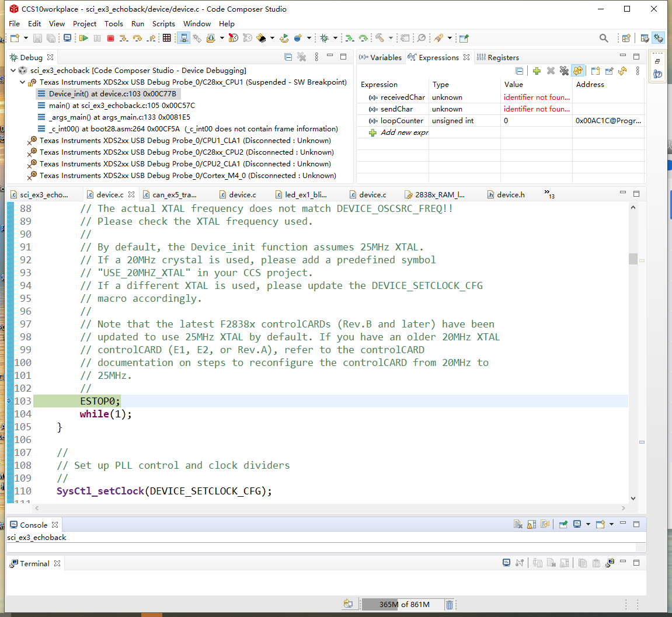The height and width of the screenshot is (617, 672).
Task: Click the green plus Add Expression icon
Action: point(537,71)
